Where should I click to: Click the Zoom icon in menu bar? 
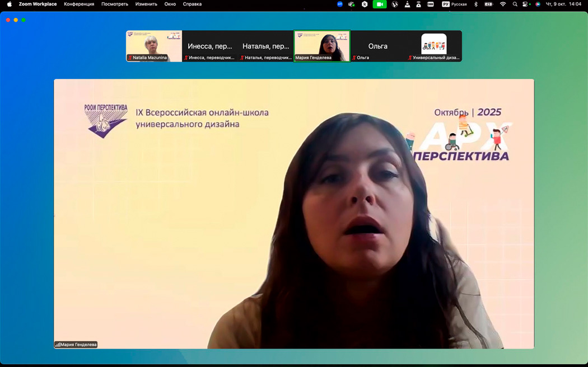coord(340,4)
